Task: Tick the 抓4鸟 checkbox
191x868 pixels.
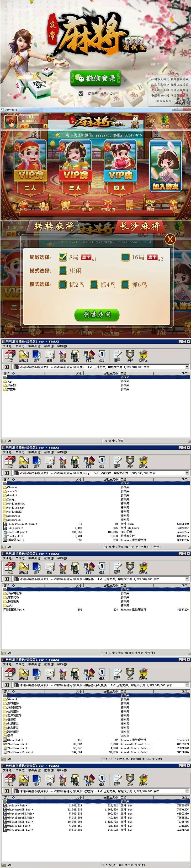Action: pos(94,284)
